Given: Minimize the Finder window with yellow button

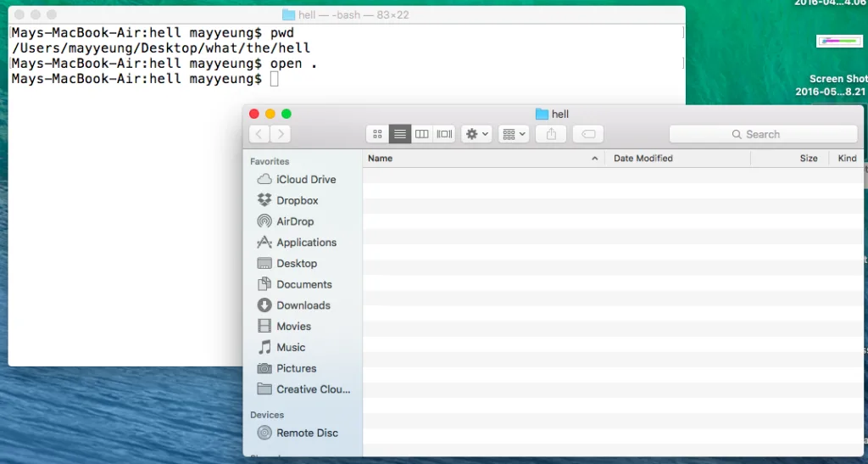Looking at the screenshot, I should [x=270, y=114].
